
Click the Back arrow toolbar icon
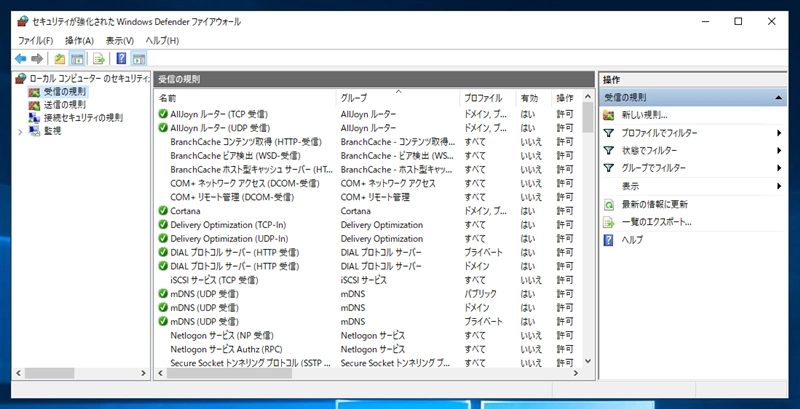click(x=21, y=59)
